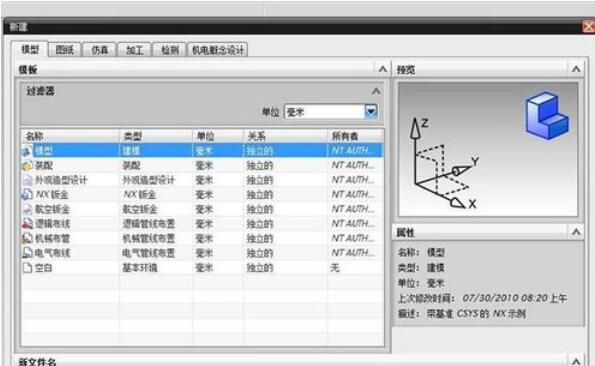Select 航空钣金 in the 名称 column

tap(52, 209)
